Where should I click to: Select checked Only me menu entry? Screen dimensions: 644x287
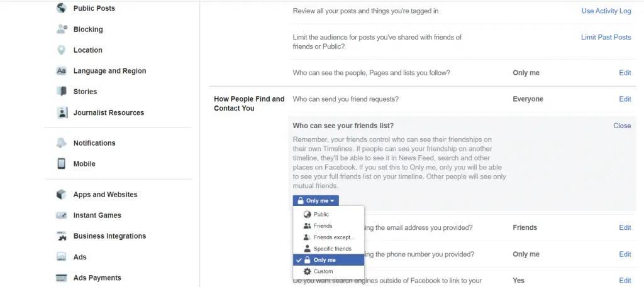[328, 260]
